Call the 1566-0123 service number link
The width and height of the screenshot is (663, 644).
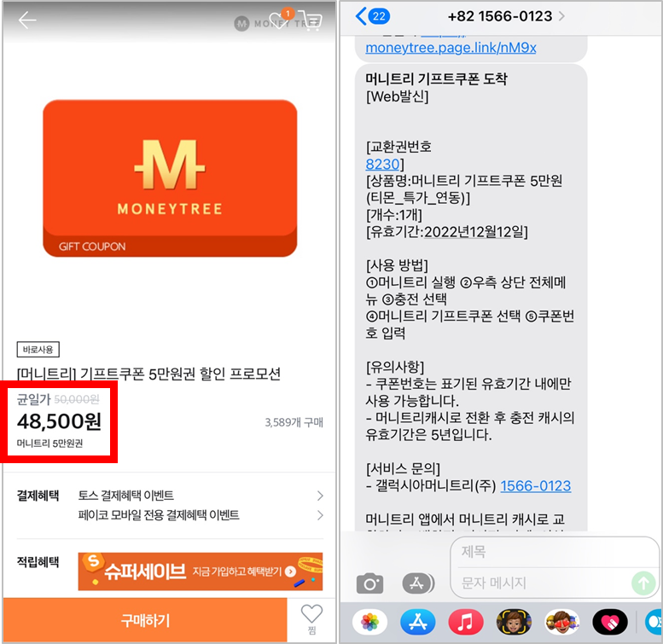(x=536, y=486)
